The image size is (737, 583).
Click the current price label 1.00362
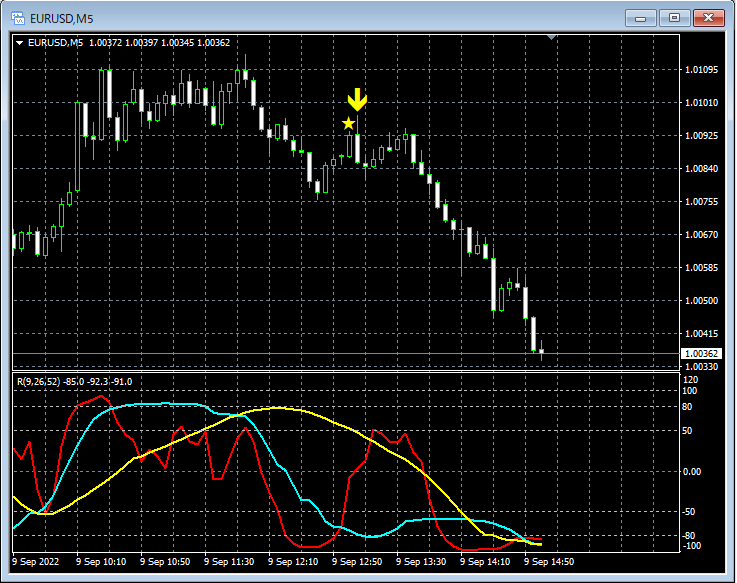coord(701,354)
